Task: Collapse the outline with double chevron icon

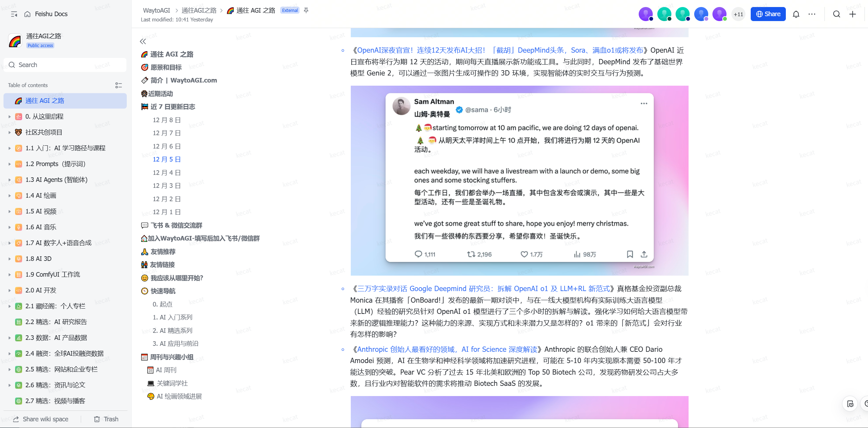Action: click(143, 41)
